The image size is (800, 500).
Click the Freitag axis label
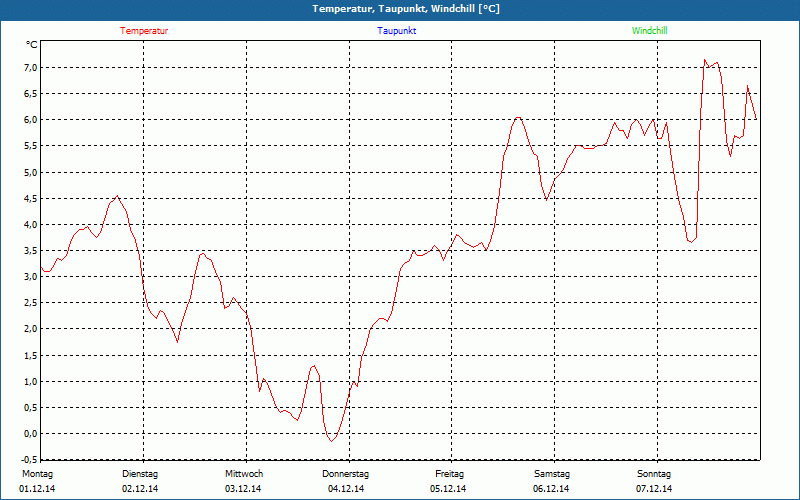449,474
